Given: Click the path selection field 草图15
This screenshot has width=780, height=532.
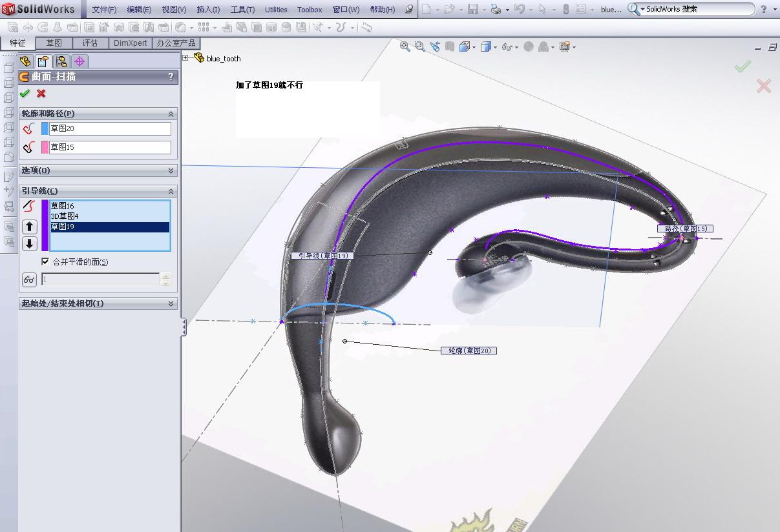Looking at the screenshot, I should point(111,147).
